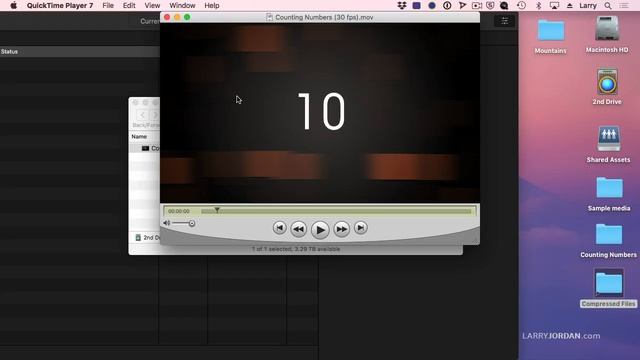Click the middle of the movie scrub bar
Screen dimensions: 640x360
[336, 211]
